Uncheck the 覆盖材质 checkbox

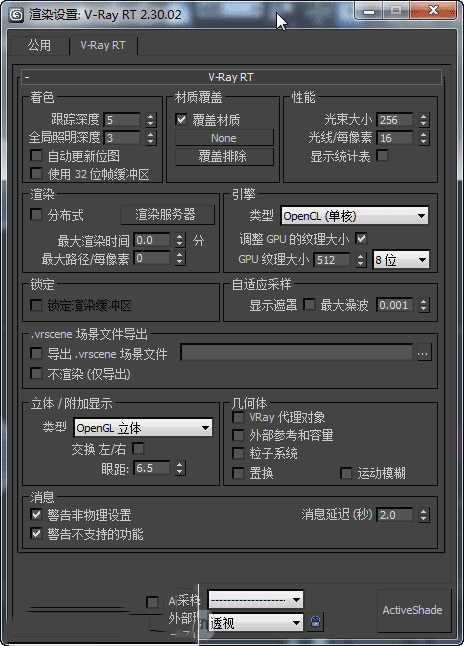click(181, 119)
